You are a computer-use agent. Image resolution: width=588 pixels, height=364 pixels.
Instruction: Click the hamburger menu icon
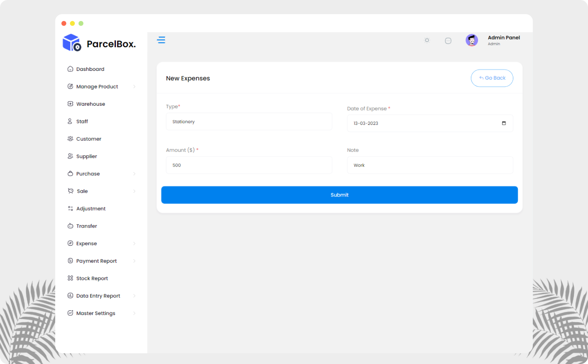point(161,40)
